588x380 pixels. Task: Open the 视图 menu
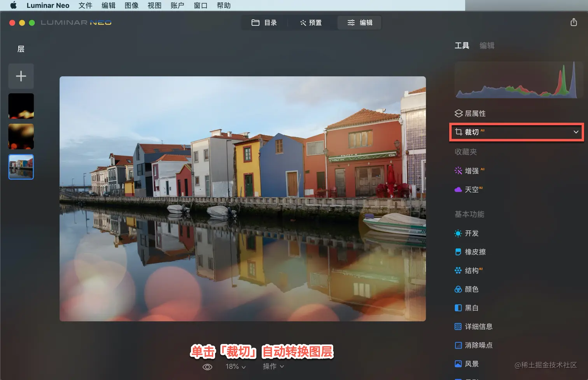(x=154, y=5)
